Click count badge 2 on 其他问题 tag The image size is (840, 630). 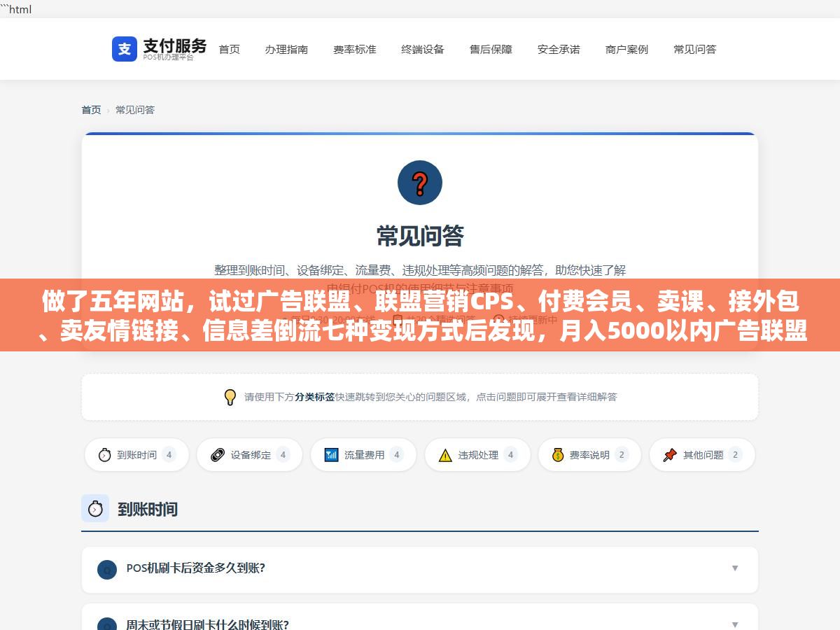pyautogui.click(x=735, y=455)
